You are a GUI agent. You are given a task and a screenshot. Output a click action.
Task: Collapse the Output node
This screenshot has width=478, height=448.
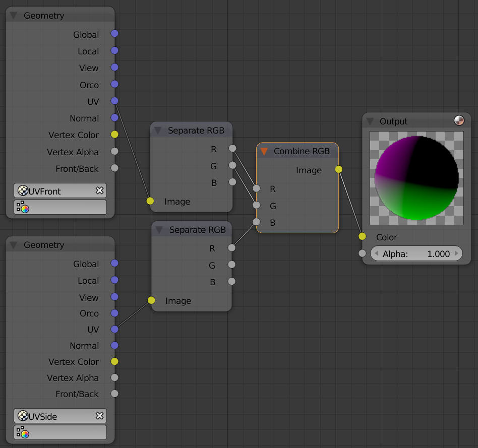click(x=370, y=121)
